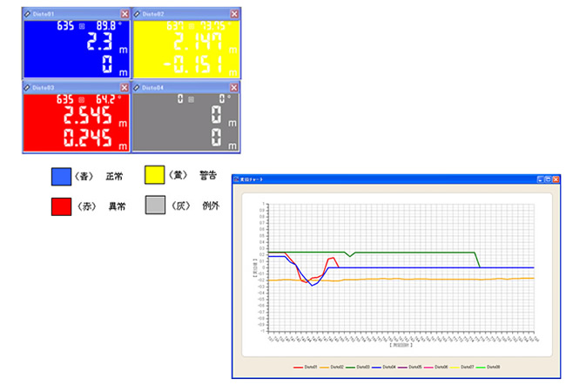Screen dimensions: 566x392
Task: Click the pencil icon in Disto04 title bar
Action: pos(137,88)
